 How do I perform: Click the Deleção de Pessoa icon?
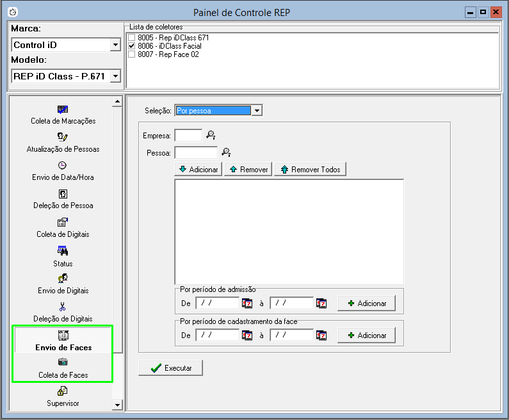point(63,193)
